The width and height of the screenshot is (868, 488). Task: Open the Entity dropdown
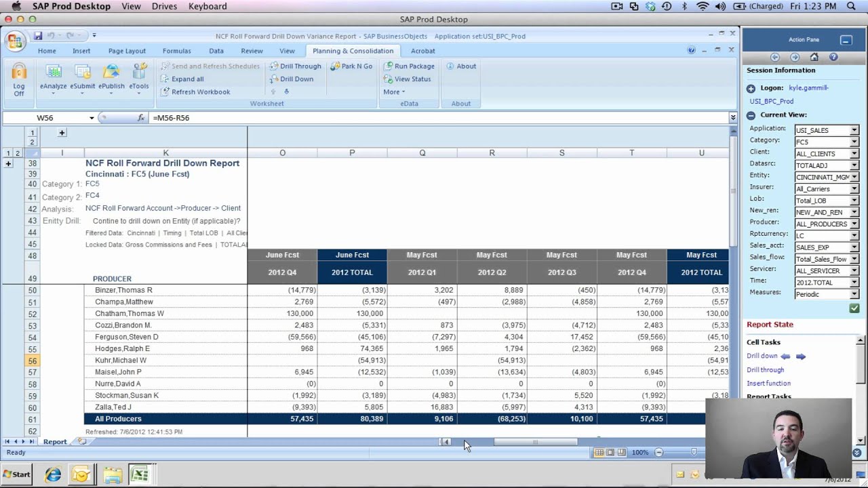click(854, 177)
